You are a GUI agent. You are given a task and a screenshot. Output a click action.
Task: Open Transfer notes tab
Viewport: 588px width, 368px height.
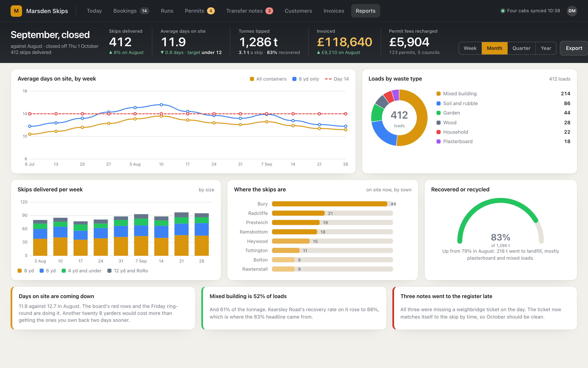click(249, 11)
